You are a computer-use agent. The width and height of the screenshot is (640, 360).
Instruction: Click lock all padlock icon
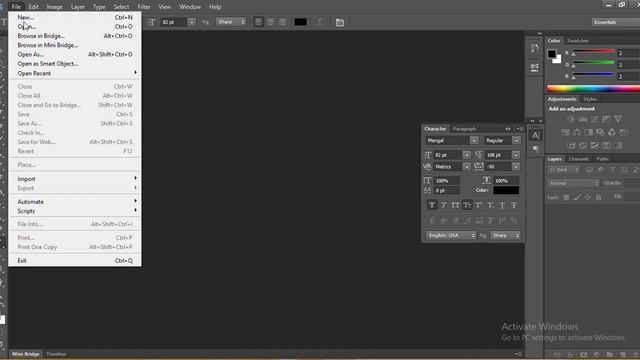pyautogui.click(x=598, y=197)
